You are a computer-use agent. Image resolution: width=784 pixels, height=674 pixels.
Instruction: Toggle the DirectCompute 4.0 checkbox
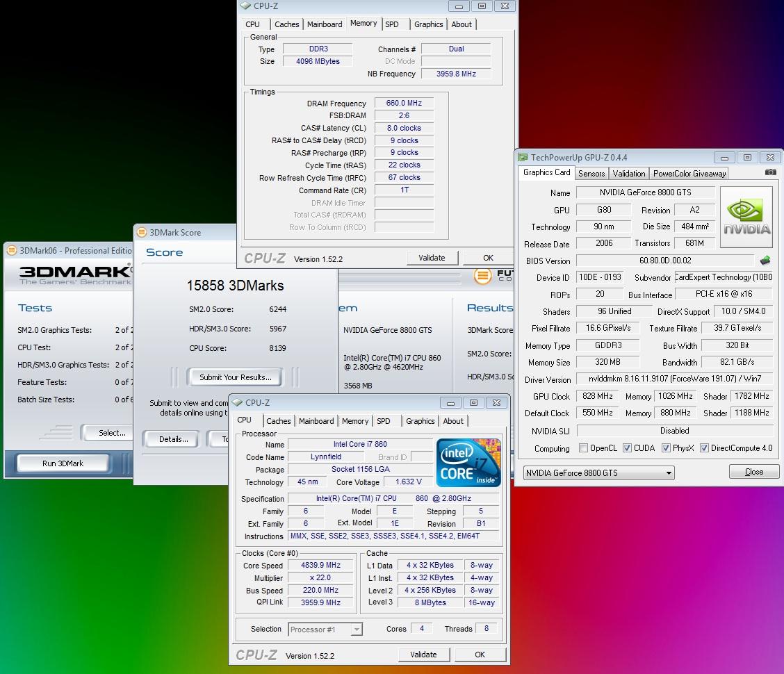point(704,448)
